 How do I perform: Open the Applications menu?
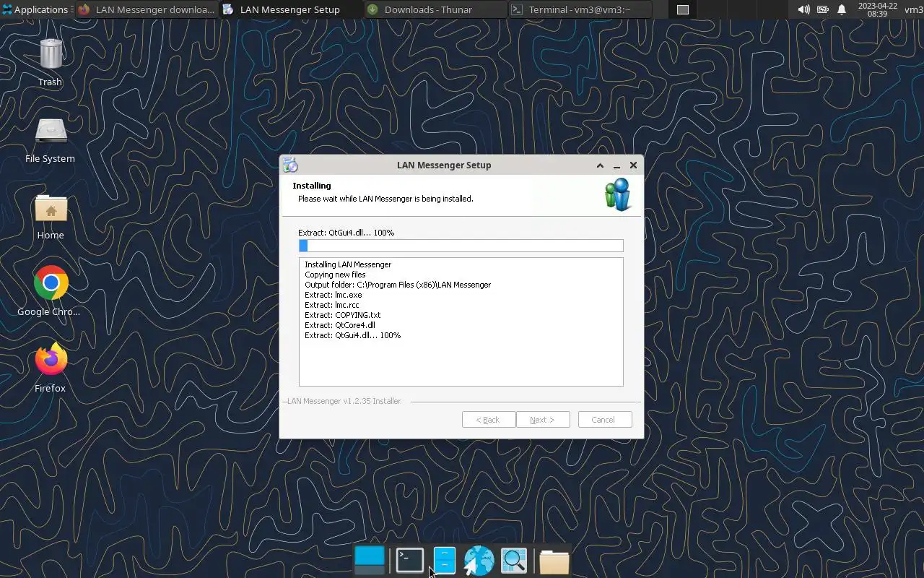(35, 9)
